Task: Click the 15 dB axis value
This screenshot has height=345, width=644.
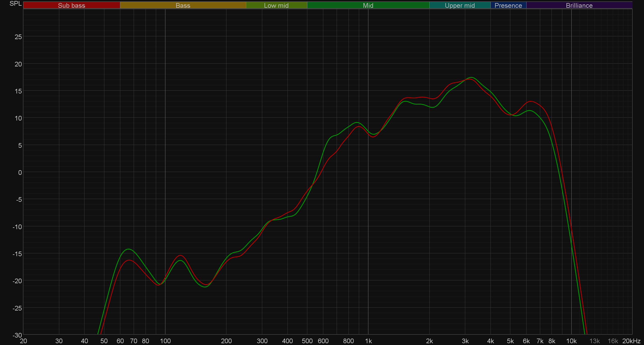Action: [x=18, y=91]
